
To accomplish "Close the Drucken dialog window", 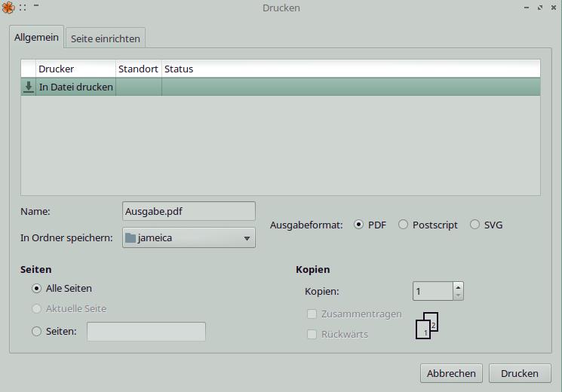I will pos(554,8).
